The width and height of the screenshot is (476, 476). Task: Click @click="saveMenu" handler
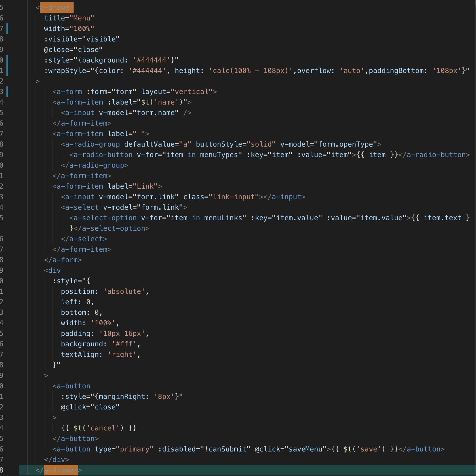click(291, 449)
